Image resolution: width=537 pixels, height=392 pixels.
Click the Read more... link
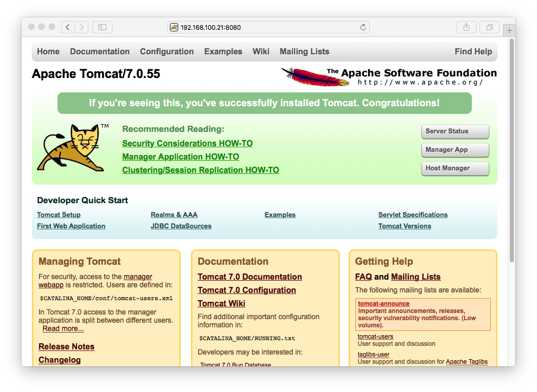[x=63, y=328]
